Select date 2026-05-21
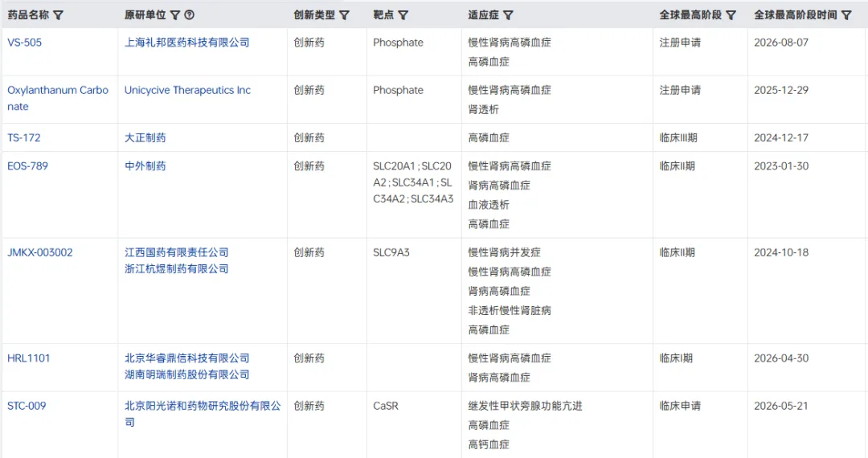This screenshot has height=458, width=868. pyautogui.click(x=781, y=406)
